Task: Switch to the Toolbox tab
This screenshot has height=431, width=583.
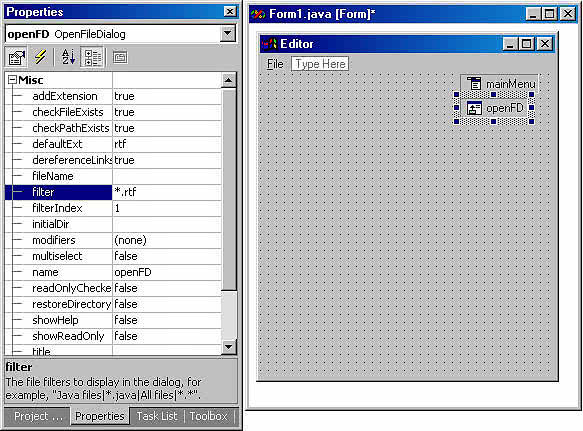Action: click(209, 416)
